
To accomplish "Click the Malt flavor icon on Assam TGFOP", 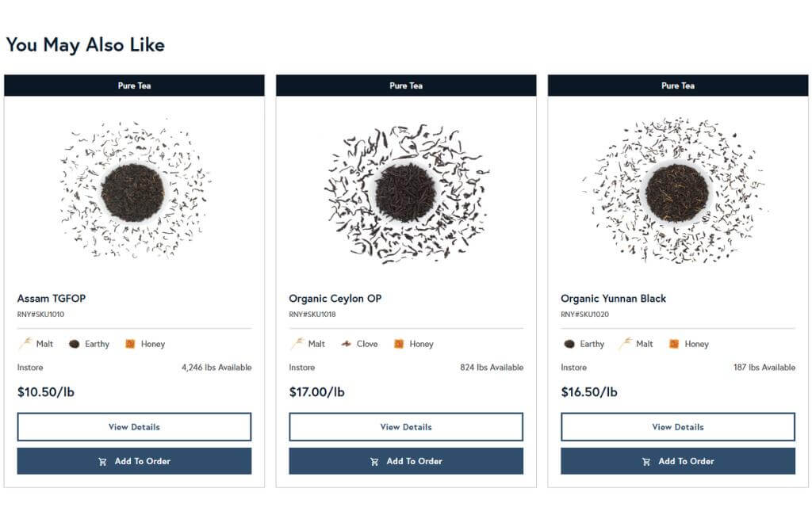I will click(x=25, y=344).
